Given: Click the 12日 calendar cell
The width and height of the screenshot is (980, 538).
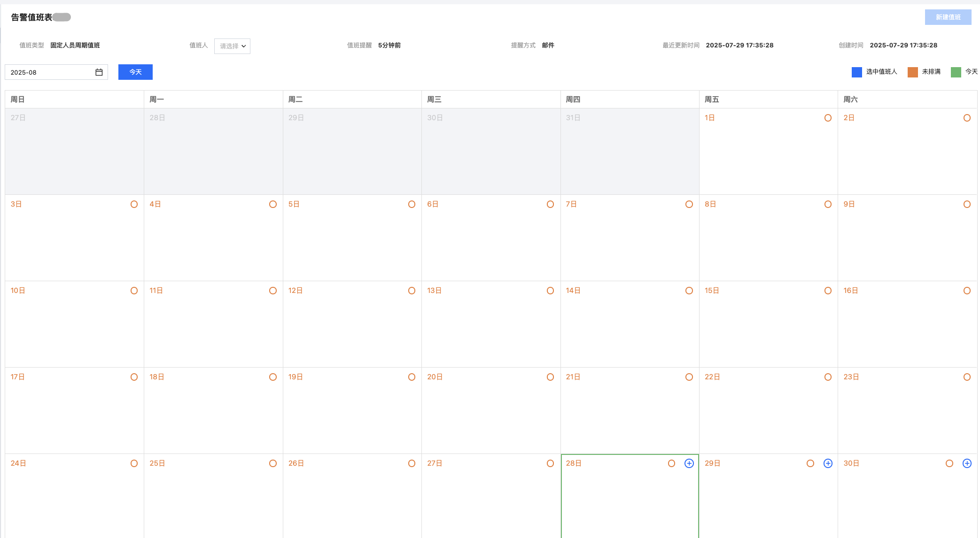Looking at the screenshot, I should click(x=352, y=324).
